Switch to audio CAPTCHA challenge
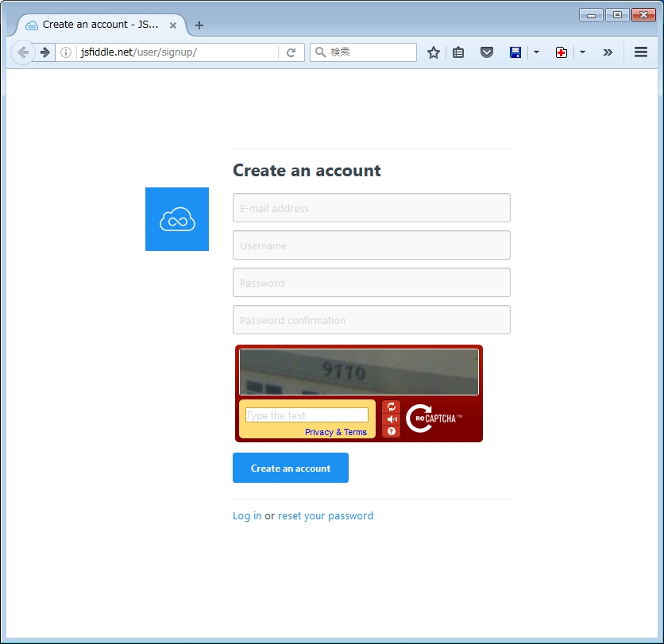Image resolution: width=664 pixels, height=644 pixels. [x=391, y=419]
